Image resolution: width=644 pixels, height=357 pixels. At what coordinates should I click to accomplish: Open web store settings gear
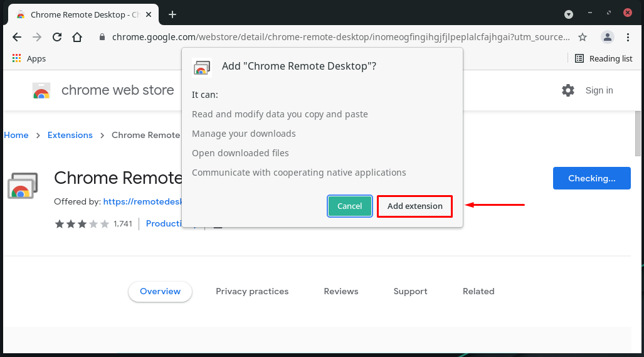click(x=568, y=90)
